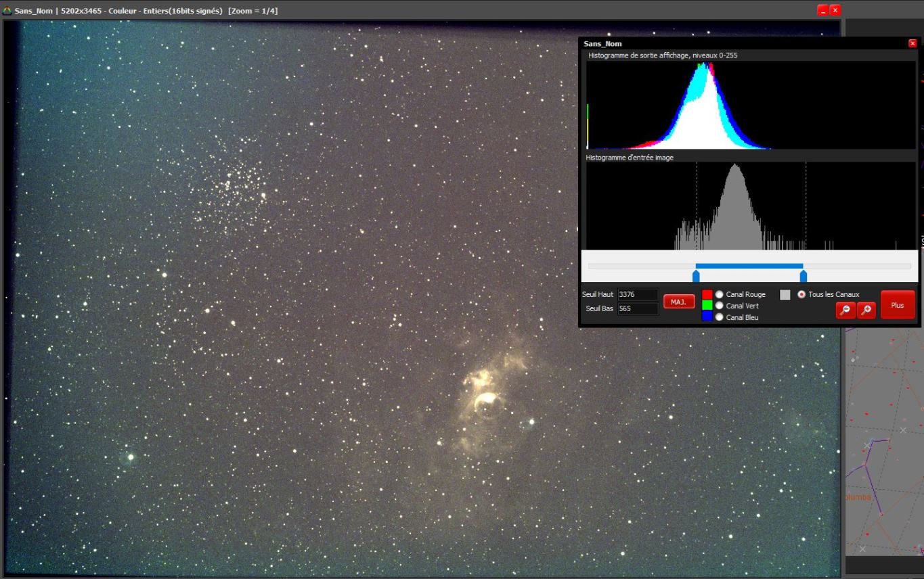
Task: Click the gray all-channels swatch
Action: [x=785, y=295]
